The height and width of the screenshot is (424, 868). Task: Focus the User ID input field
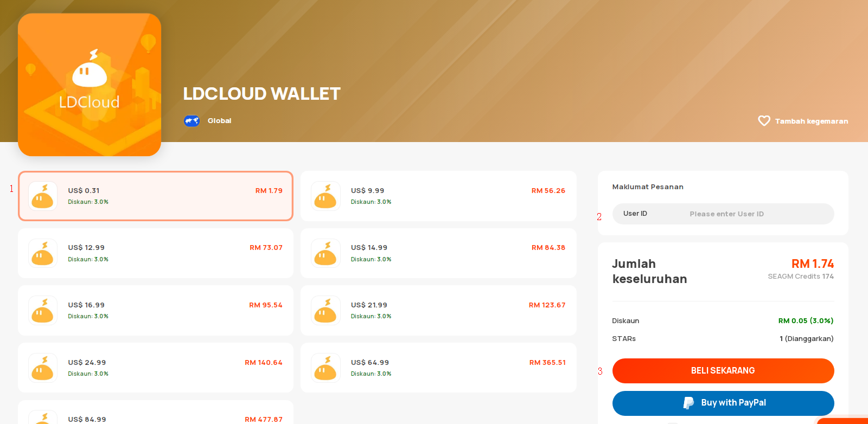(x=723, y=214)
